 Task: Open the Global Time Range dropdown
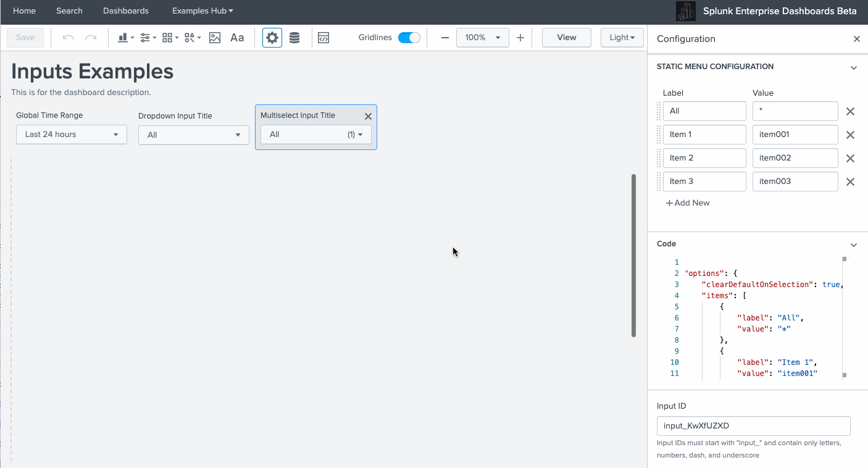[x=72, y=135]
